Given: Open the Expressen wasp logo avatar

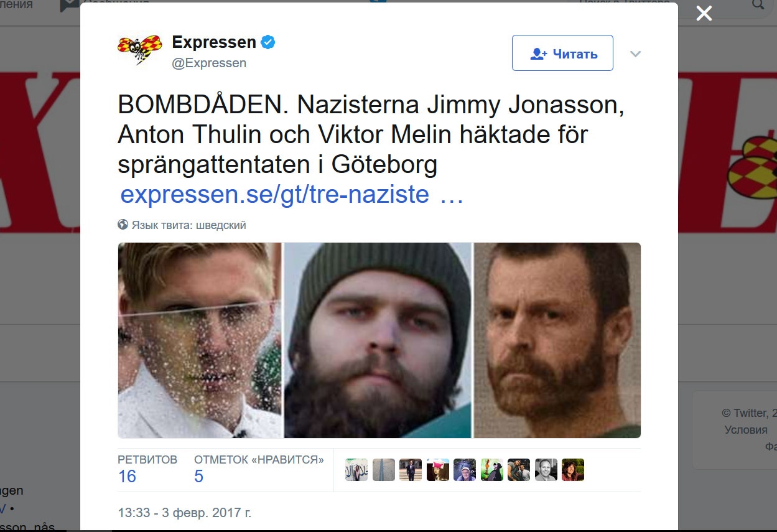Looking at the screenshot, I should point(140,51).
